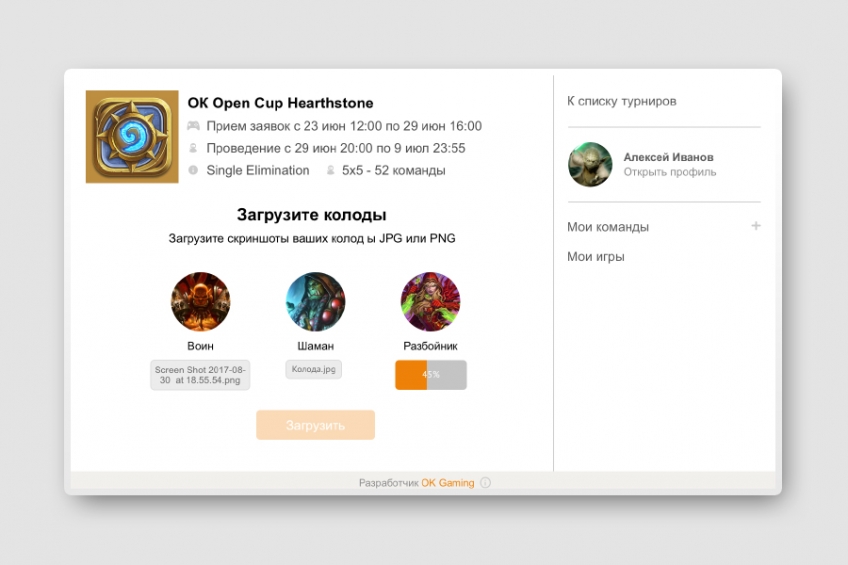Click the person icon beside Проведение dates
Screen dimensions: 848x565
pos(193,148)
